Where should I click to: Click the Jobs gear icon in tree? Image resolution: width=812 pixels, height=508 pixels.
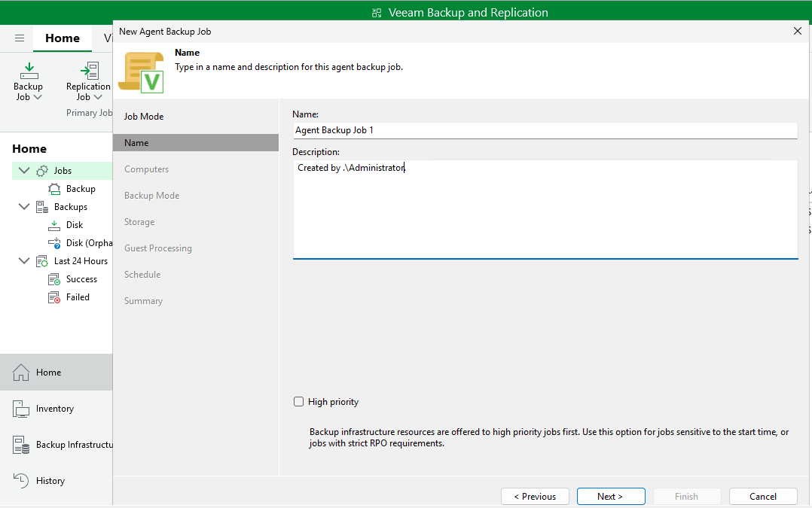pos(42,171)
